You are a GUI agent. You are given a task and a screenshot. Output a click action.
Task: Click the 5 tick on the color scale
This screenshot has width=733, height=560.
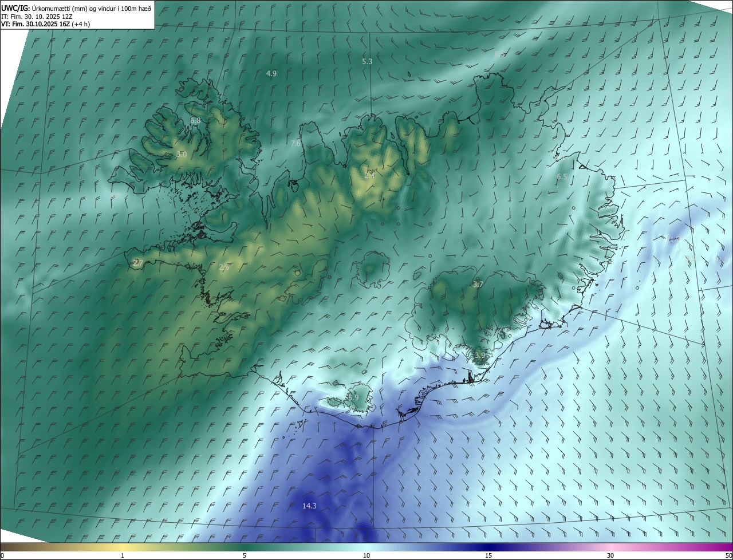(x=245, y=555)
